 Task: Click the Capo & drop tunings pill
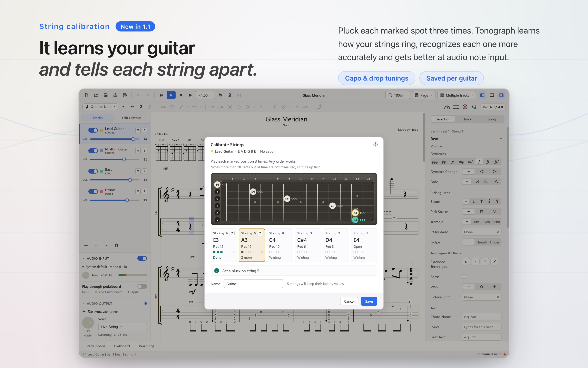(x=376, y=78)
